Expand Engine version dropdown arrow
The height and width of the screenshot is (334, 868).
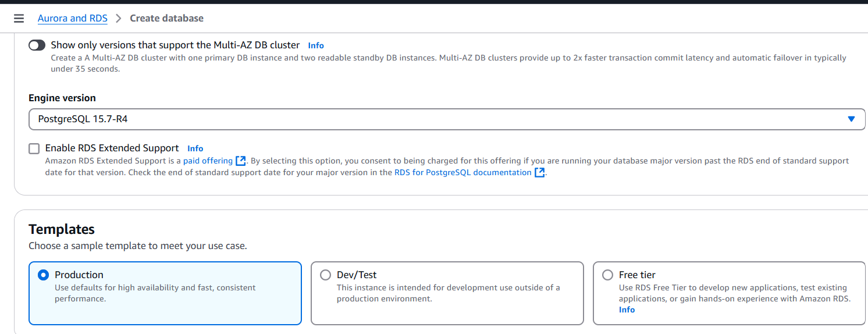851,119
